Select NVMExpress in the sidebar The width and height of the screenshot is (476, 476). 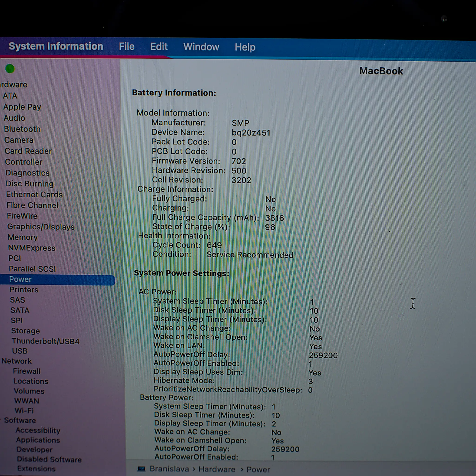point(32,248)
